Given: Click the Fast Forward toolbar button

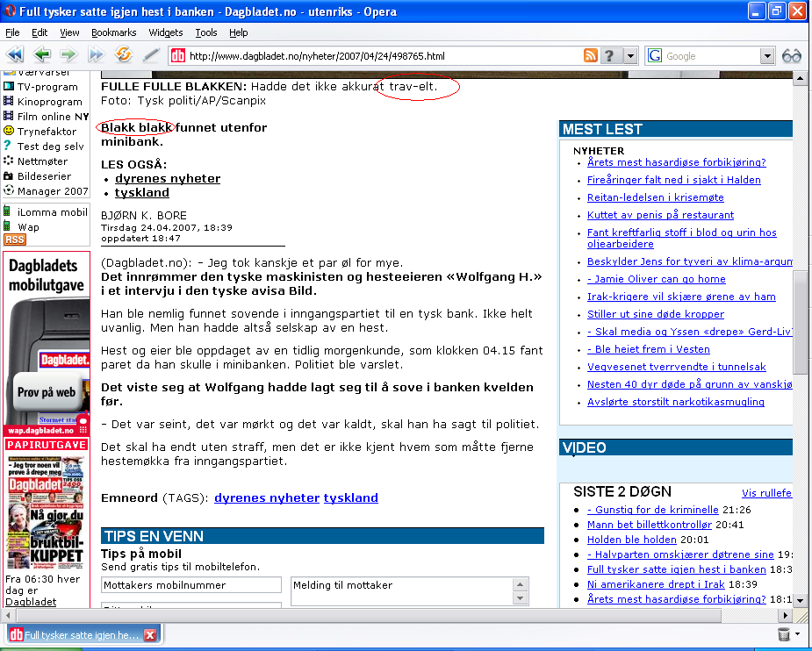Looking at the screenshot, I should click(x=96, y=54).
